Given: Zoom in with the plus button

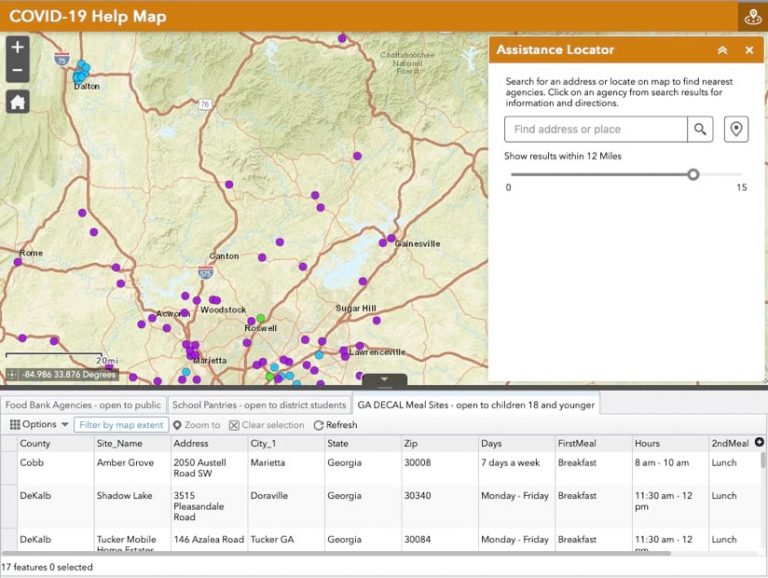Looking at the screenshot, I should point(18,47).
